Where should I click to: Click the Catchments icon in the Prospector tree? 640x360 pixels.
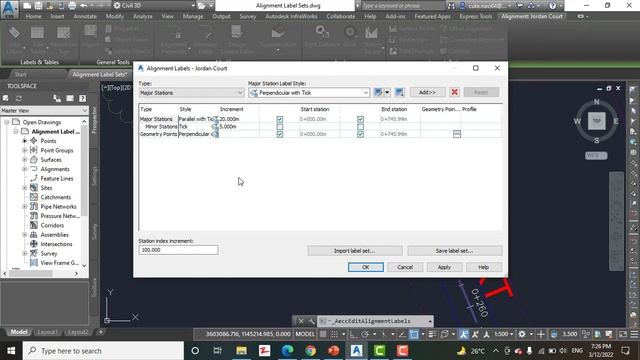[x=34, y=197]
